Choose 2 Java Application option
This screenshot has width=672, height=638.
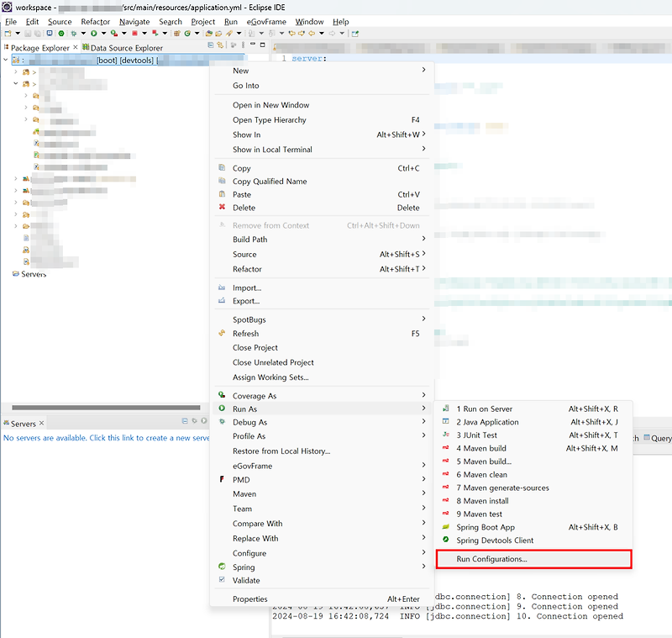533,422
